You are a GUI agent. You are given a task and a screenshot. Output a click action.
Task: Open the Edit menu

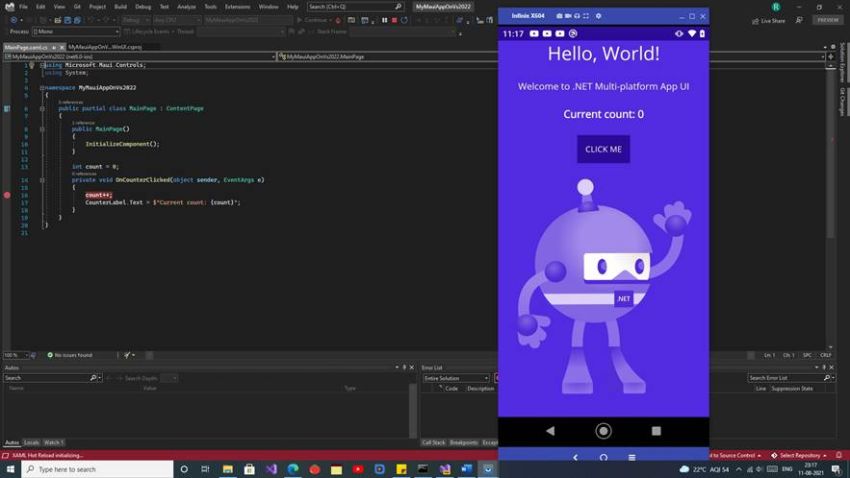click(x=41, y=7)
